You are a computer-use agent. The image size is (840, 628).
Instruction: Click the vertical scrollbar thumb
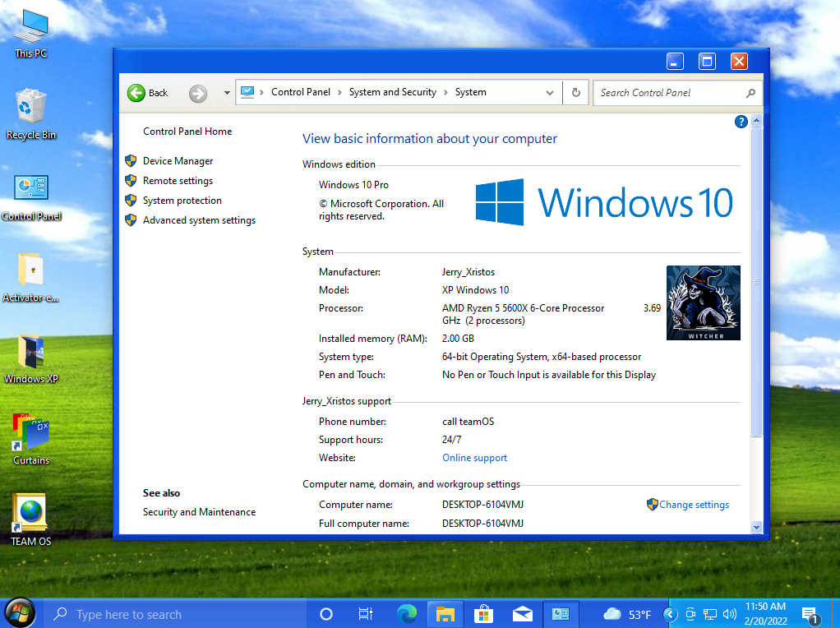(x=756, y=282)
